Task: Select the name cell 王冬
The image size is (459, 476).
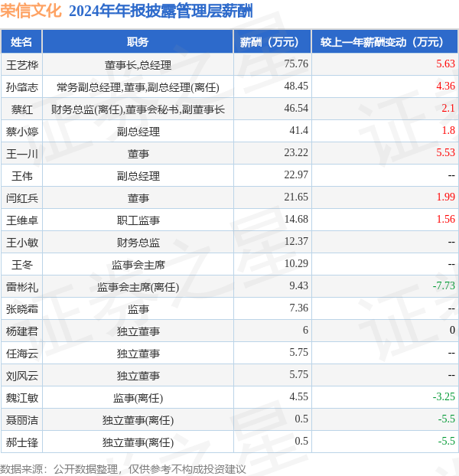Action: pyautogui.click(x=22, y=265)
